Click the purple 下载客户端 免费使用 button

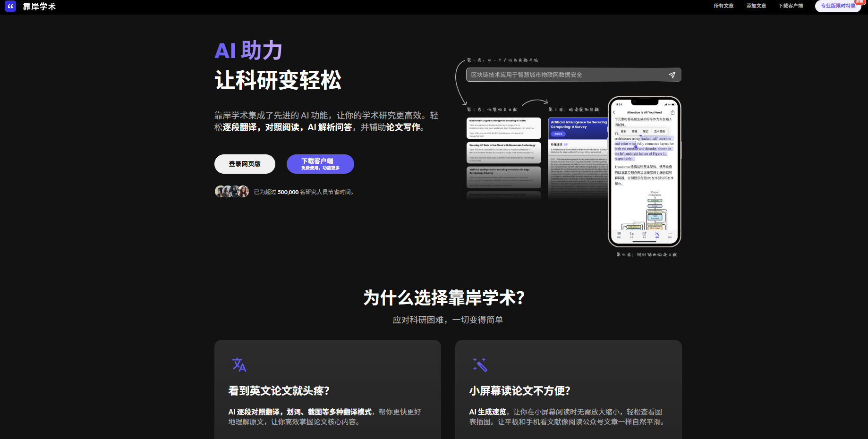coord(320,164)
